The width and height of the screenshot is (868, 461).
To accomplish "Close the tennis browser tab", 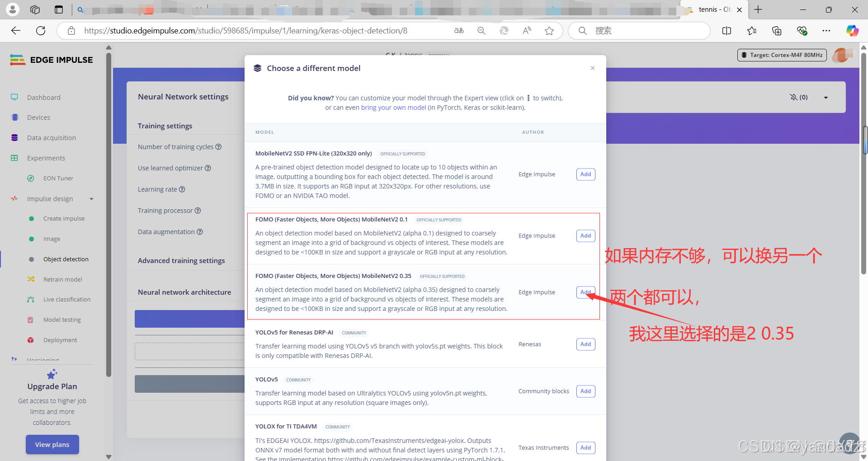I will pyautogui.click(x=740, y=9).
